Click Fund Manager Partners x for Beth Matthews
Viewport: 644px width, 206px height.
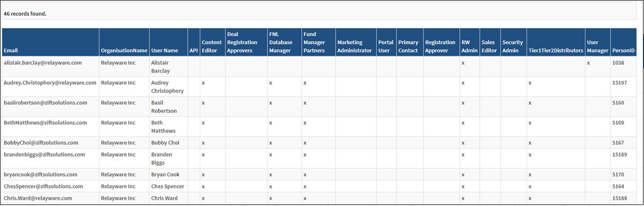305,123
